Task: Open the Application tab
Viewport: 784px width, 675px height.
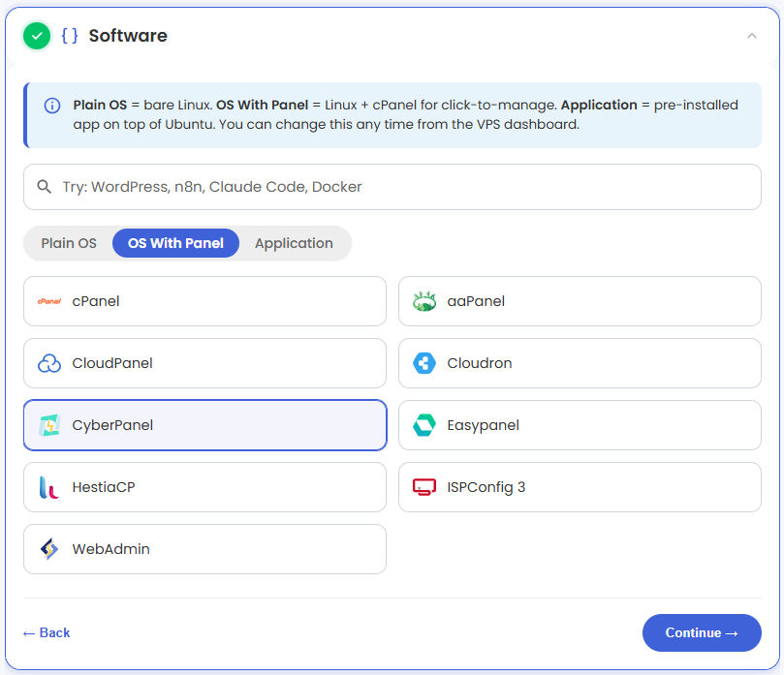Action: point(294,243)
